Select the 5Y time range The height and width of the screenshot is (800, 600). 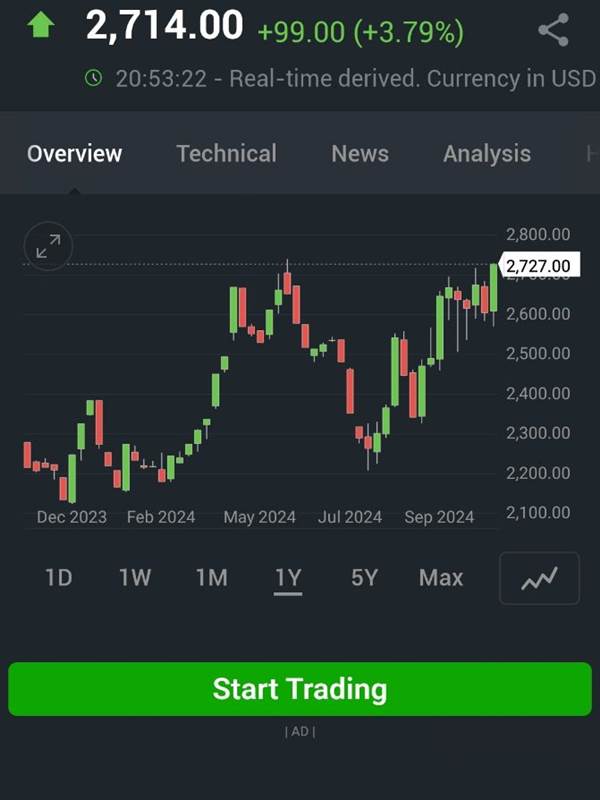point(364,578)
